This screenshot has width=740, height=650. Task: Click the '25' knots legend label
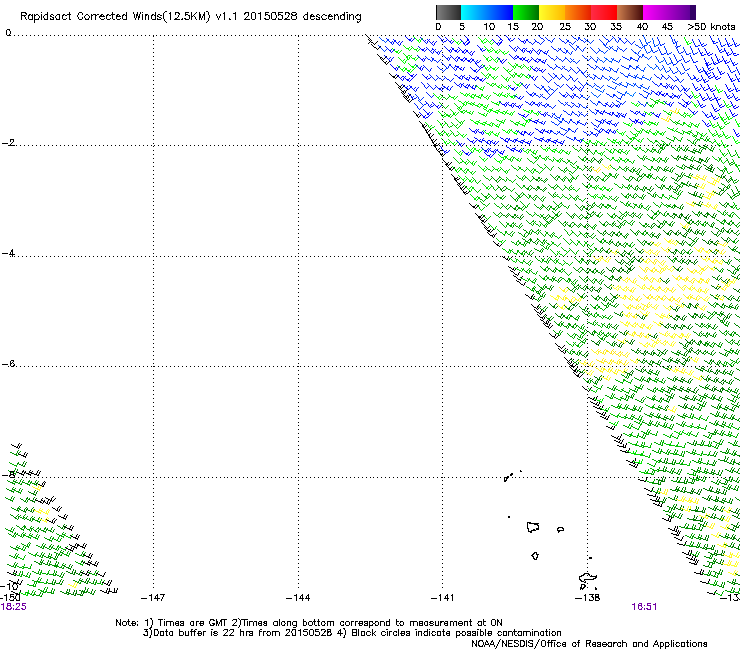click(x=565, y=27)
